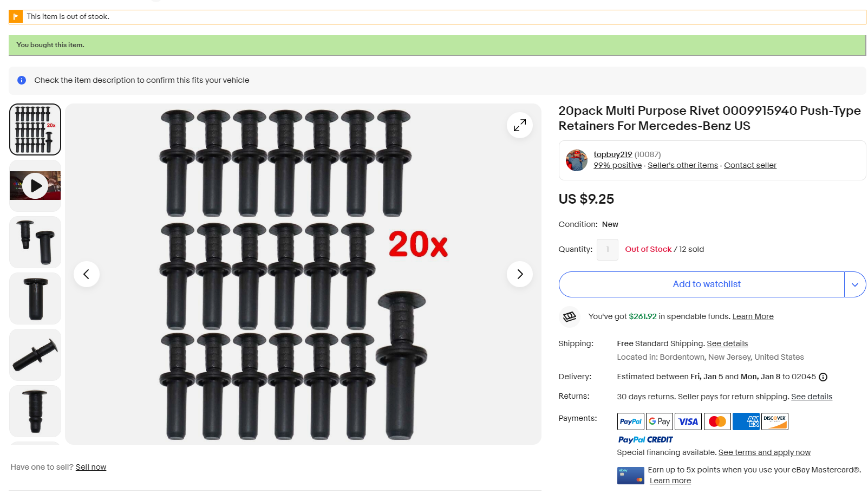Screen dimensions: 868x493
Task: Go to the previous product image
Action: coord(87,274)
